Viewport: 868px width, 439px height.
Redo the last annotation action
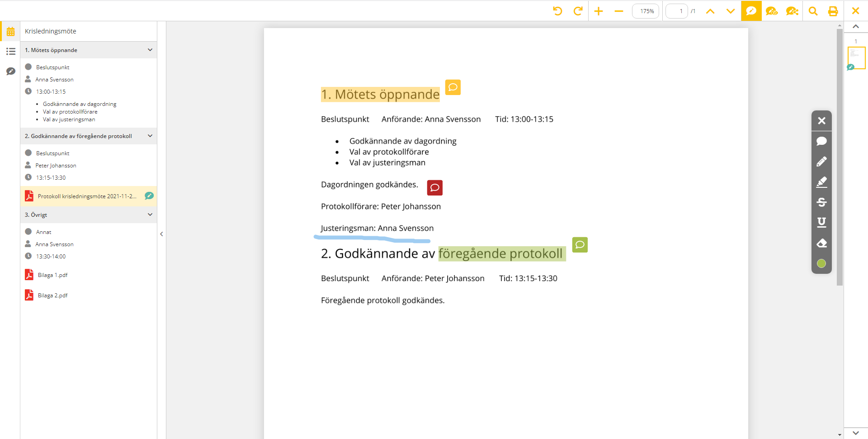(578, 11)
